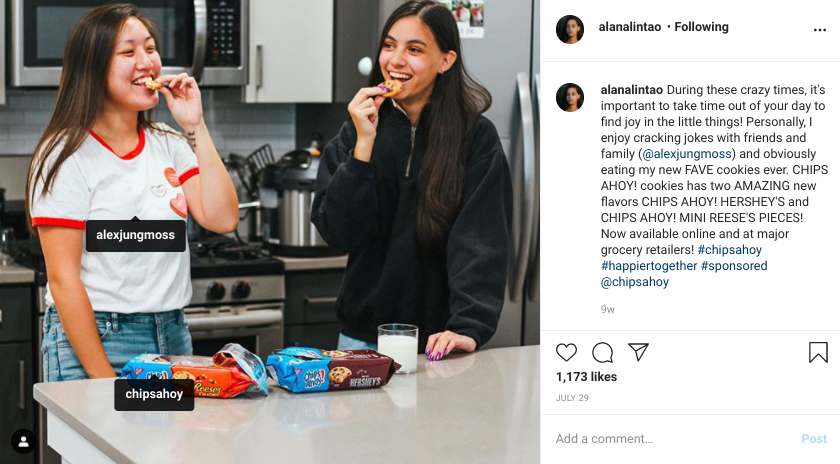The image size is (840, 464).
Task: Toggle photo tags using person icon
Action: pos(24,441)
